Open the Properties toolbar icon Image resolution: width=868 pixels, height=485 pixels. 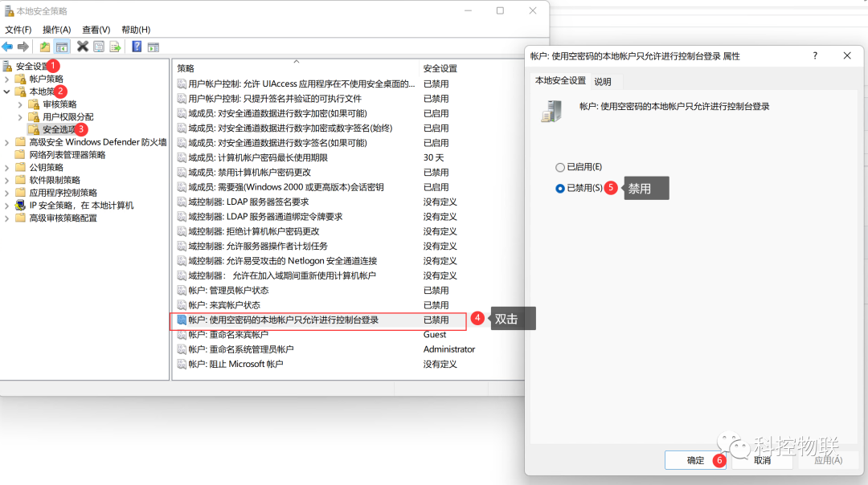point(98,46)
